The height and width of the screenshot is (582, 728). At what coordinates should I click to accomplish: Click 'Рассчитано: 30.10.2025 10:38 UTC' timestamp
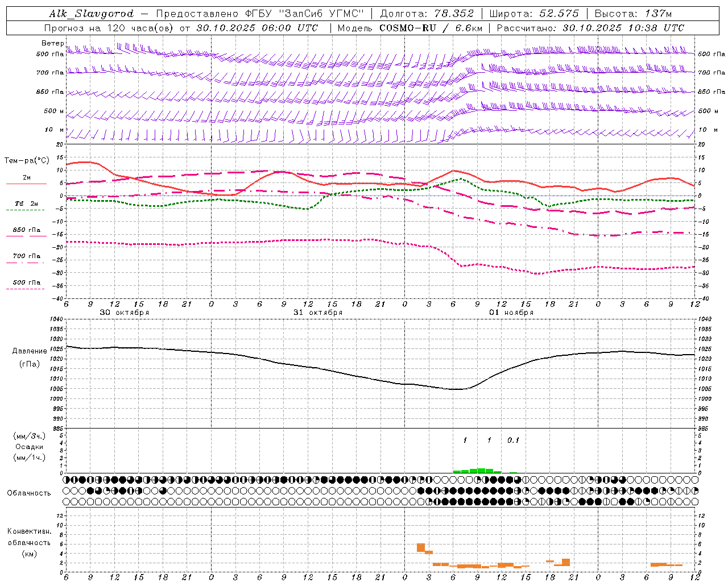[x=590, y=28]
